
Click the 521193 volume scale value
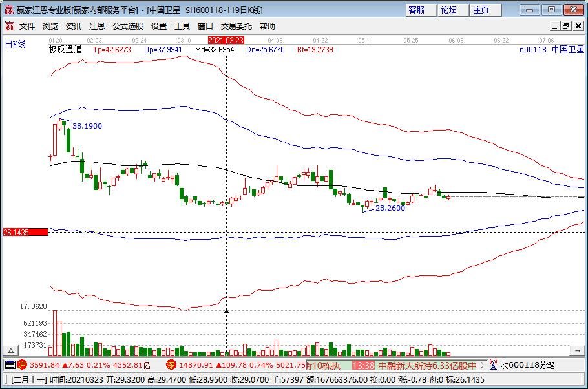pos(35,323)
